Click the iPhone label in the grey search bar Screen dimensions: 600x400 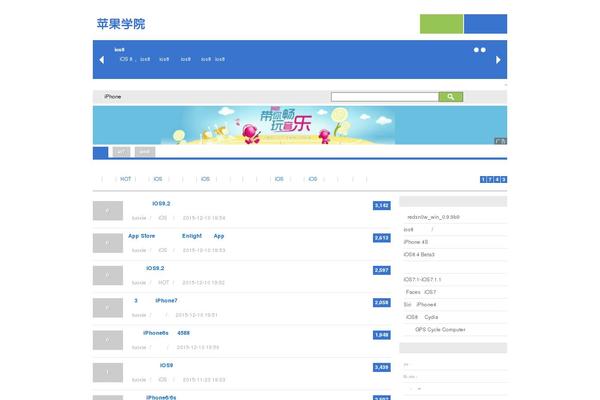point(112,97)
